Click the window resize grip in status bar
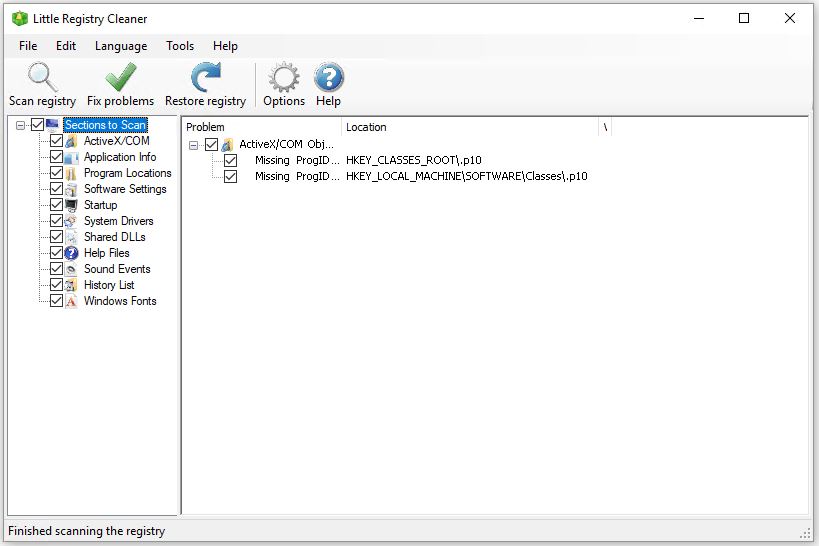Screen dimensions: 819x546 pos(805,533)
